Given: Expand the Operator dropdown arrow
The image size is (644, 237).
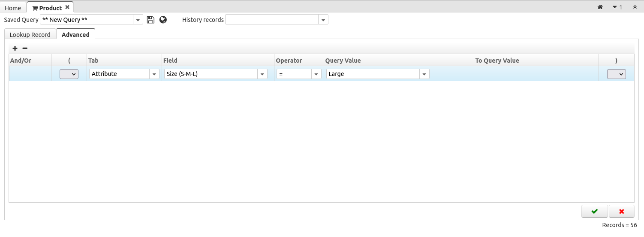Looking at the screenshot, I should pos(316,74).
